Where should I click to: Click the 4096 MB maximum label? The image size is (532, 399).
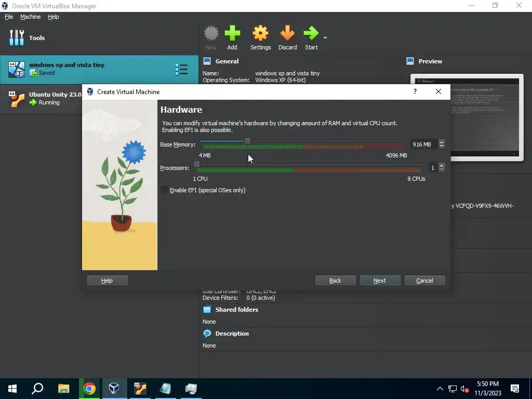396,155
